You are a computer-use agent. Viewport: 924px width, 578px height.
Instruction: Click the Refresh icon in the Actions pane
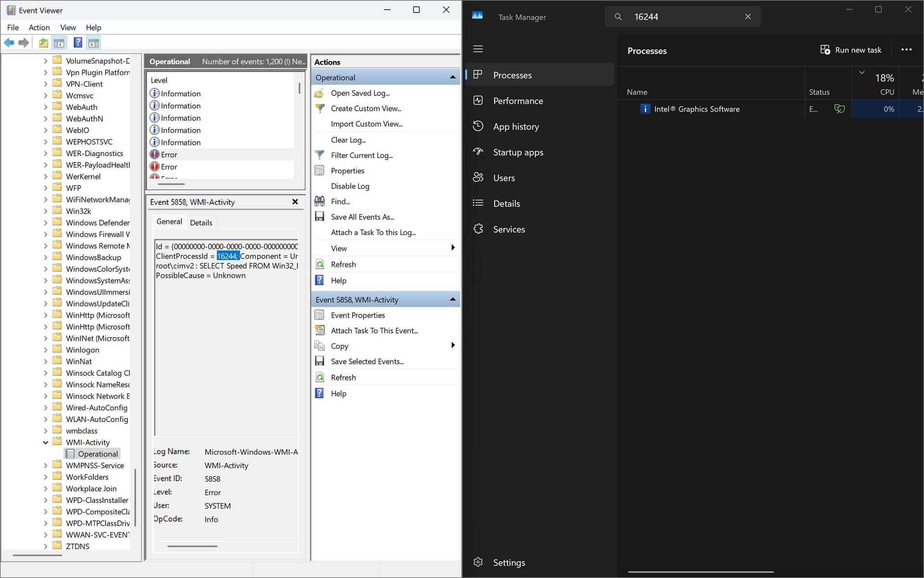coord(320,264)
